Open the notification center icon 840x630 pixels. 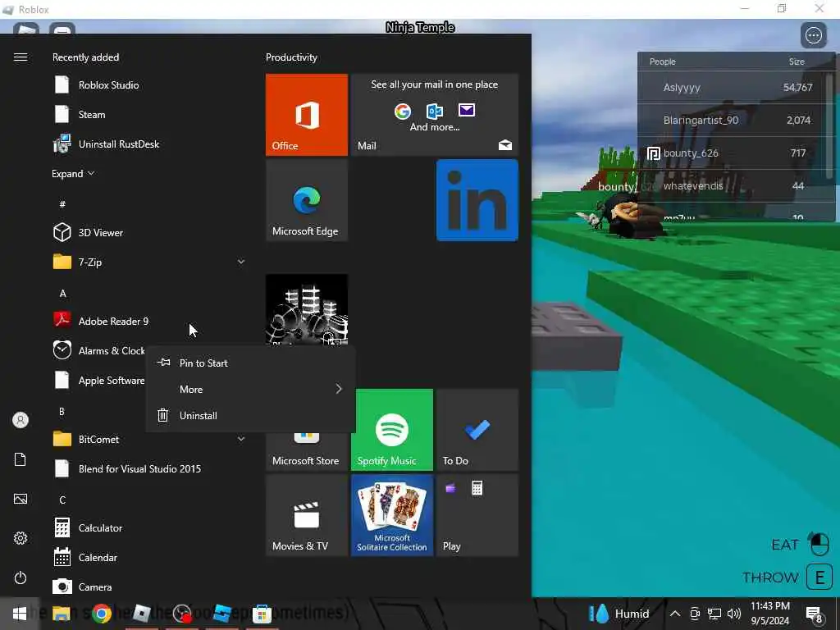815,614
